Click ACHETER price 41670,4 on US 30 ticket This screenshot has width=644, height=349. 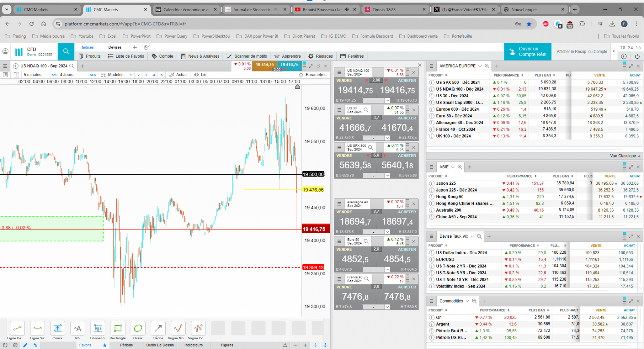point(397,128)
